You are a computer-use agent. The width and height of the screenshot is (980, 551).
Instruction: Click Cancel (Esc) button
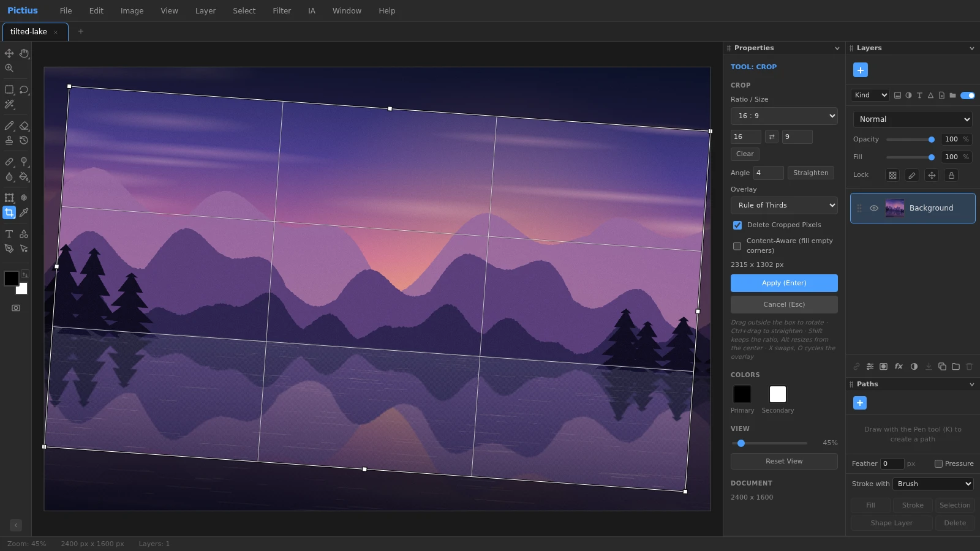[x=784, y=304]
